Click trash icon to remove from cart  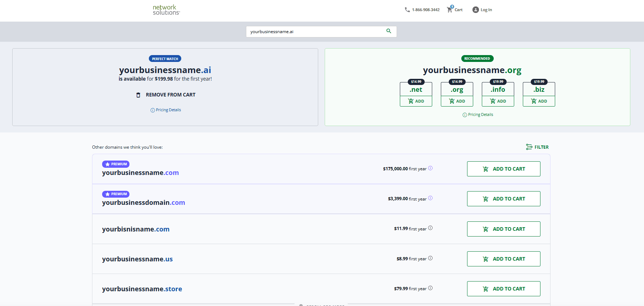pos(138,95)
